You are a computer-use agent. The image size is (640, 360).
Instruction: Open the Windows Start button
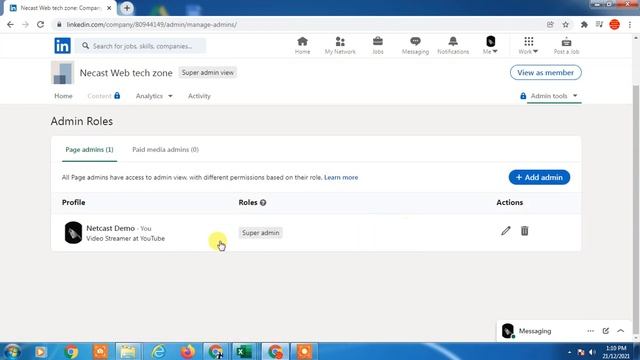coord(13,352)
